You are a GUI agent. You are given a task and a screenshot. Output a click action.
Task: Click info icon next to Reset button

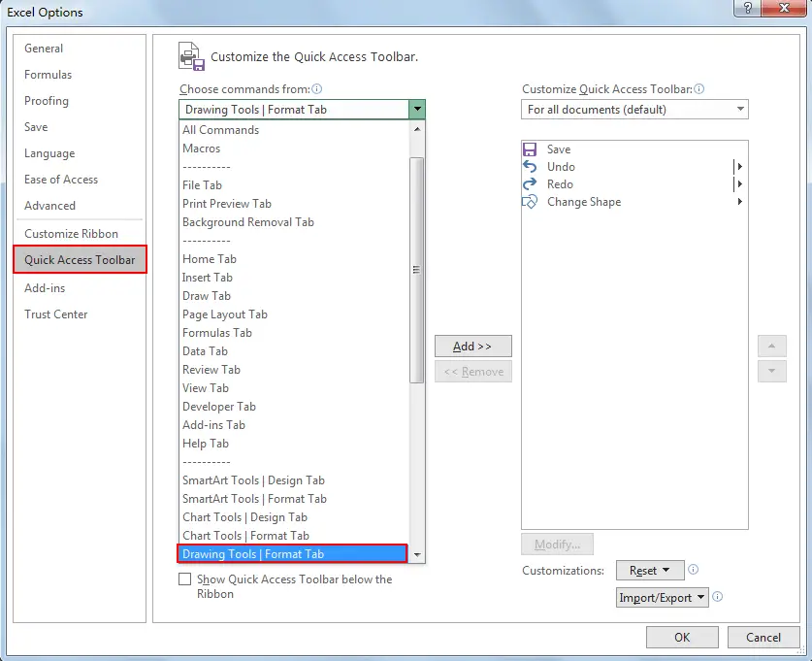(x=693, y=570)
